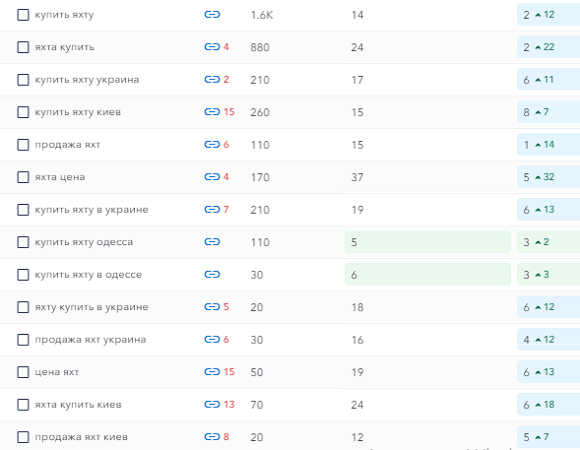Select checkbox for купить яхту в украине
Image resolution: width=580 pixels, height=450 pixels.
click(x=23, y=210)
